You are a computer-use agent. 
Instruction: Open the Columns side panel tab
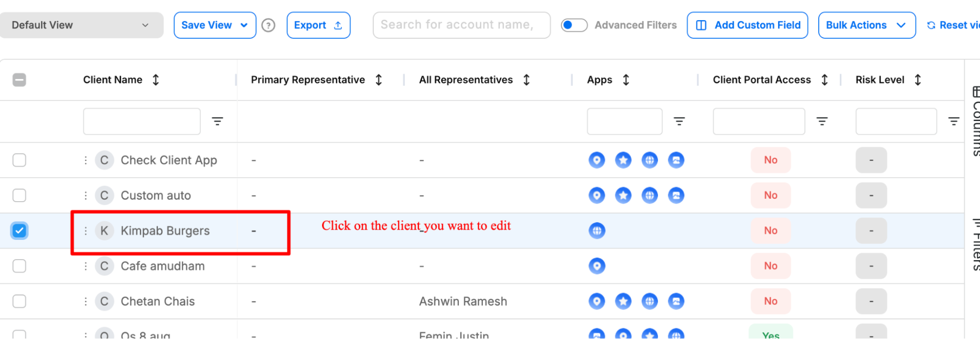pyautogui.click(x=975, y=121)
